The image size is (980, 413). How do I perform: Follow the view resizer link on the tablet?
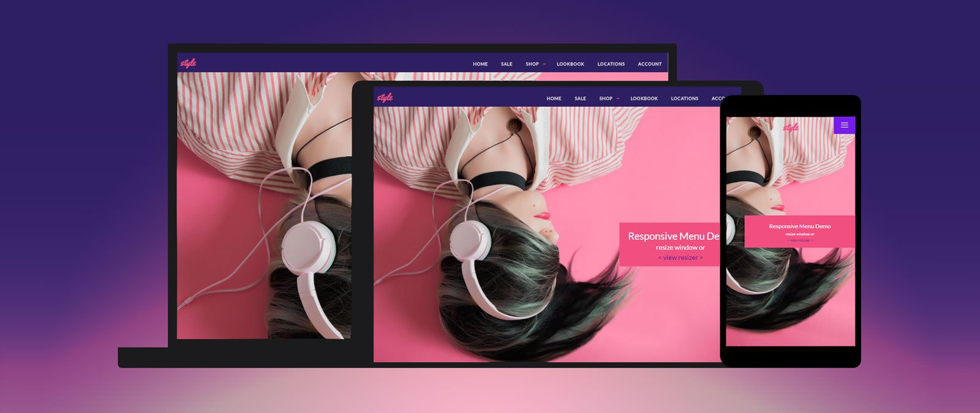[680, 258]
